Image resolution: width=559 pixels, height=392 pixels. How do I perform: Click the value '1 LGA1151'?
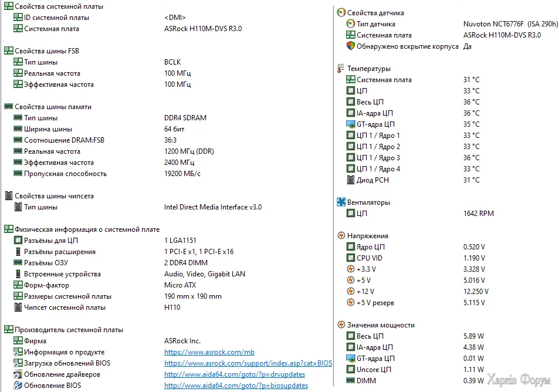(x=181, y=241)
